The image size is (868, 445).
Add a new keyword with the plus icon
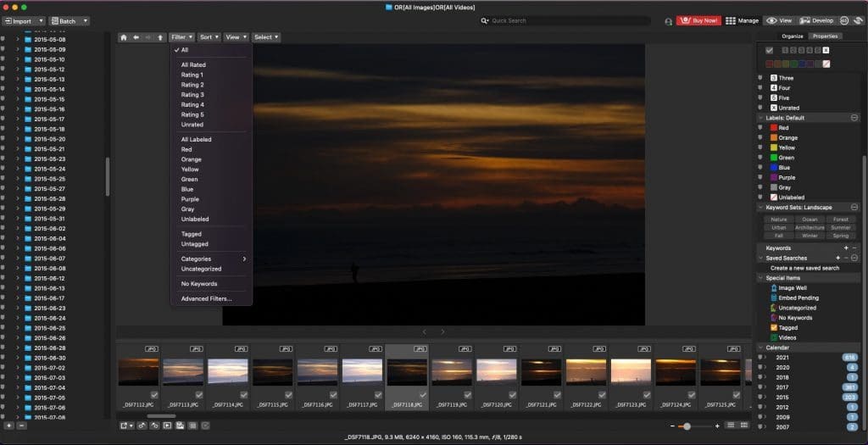point(846,248)
